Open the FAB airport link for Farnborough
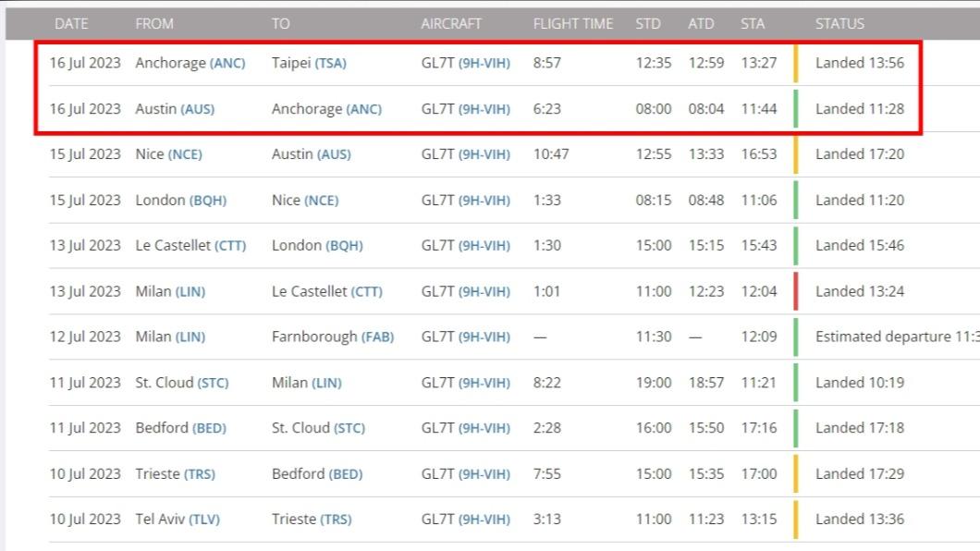This screenshot has width=980, height=551. point(377,337)
